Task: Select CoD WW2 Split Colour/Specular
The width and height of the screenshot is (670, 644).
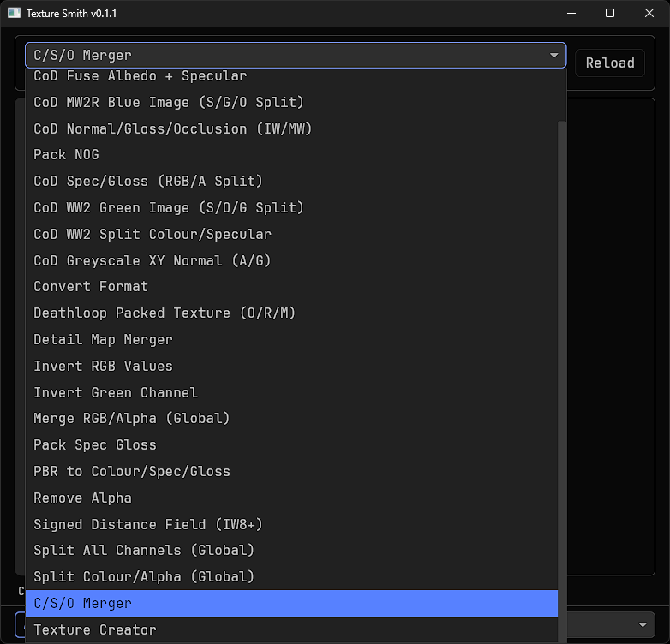Action: [x=292, y=234]
